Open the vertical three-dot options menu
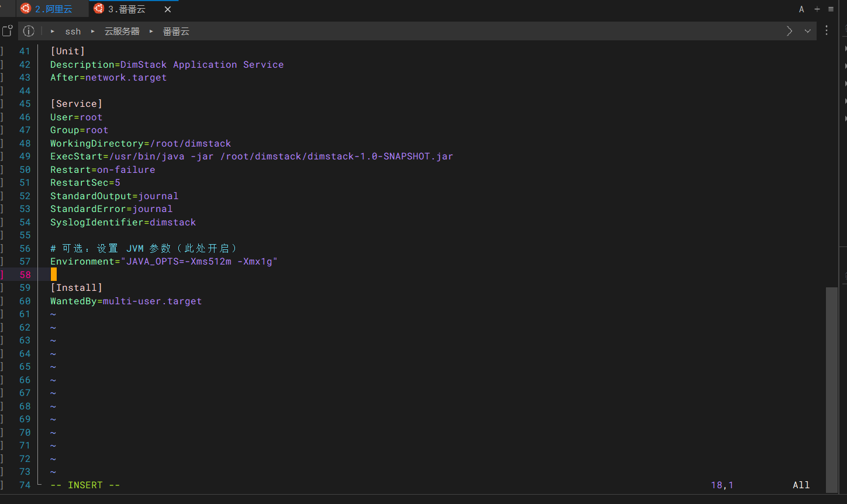The width and height of the screenshot is (847, 504). [x=827, y=30]
